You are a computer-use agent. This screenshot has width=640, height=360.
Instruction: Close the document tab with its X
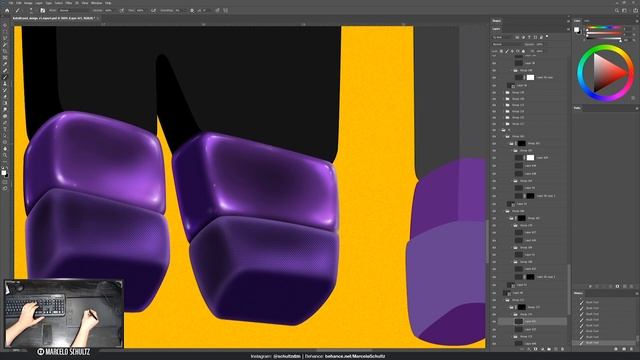coord(98,18)
